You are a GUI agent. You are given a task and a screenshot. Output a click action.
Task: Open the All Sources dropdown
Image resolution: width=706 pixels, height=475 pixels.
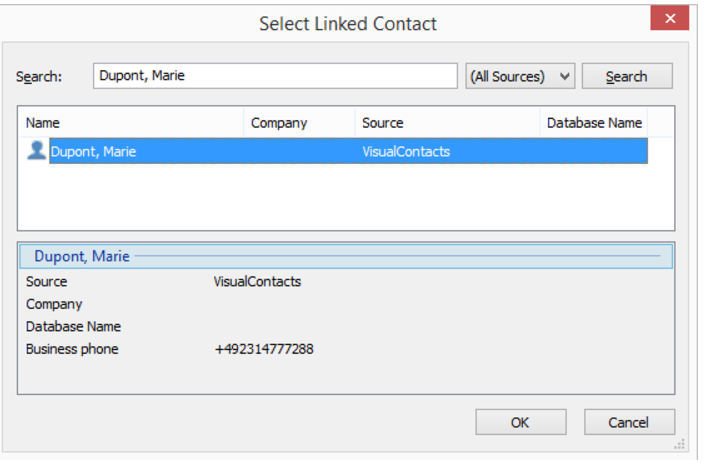pyautogui.click(x=520, y=76)
